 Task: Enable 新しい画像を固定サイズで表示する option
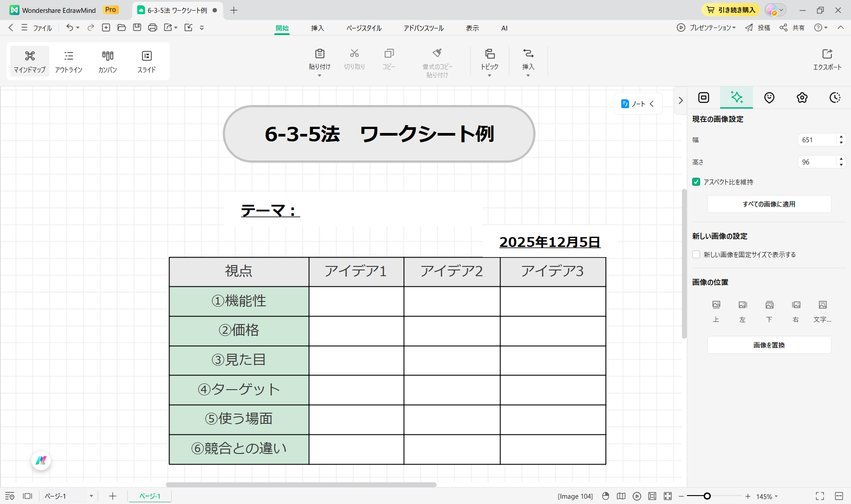point(696,254)
